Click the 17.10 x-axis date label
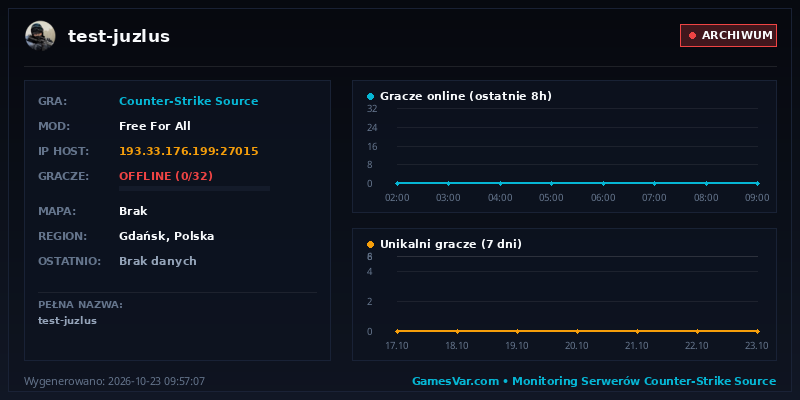Viewport: 800px width, 400px height. [x=397, y=345]
